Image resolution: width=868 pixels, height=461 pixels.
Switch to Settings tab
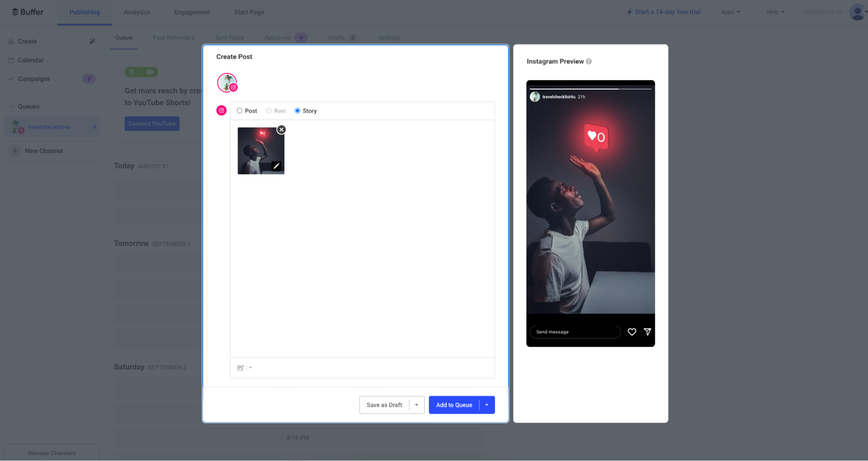coord(389,38)
